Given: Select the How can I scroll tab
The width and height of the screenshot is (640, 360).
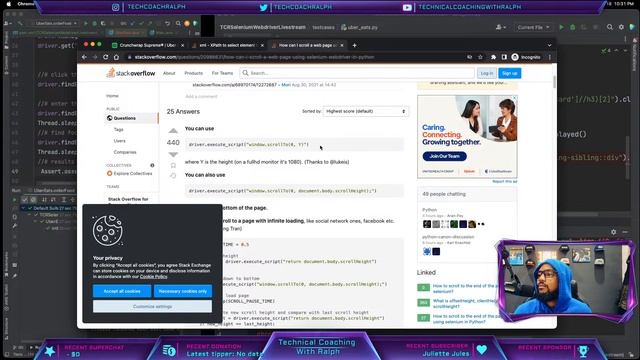Looking at the screenshot, I should pos(307,45).
